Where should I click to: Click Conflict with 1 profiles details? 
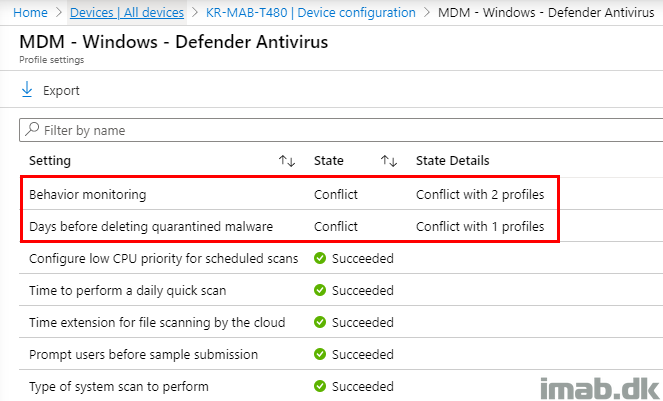[480, 227]
